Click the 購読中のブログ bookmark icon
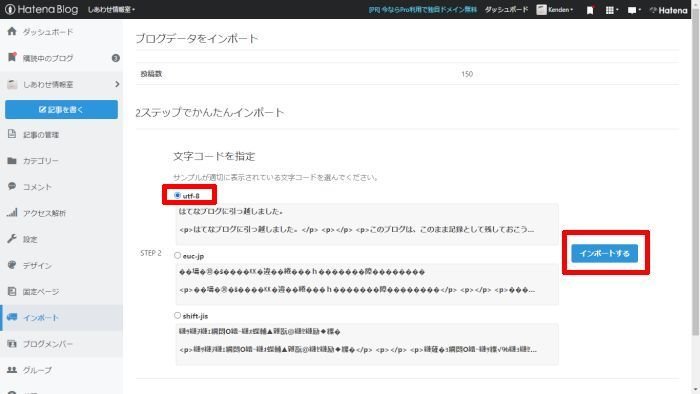Screen dimensions: 700x394 [12, 57]
